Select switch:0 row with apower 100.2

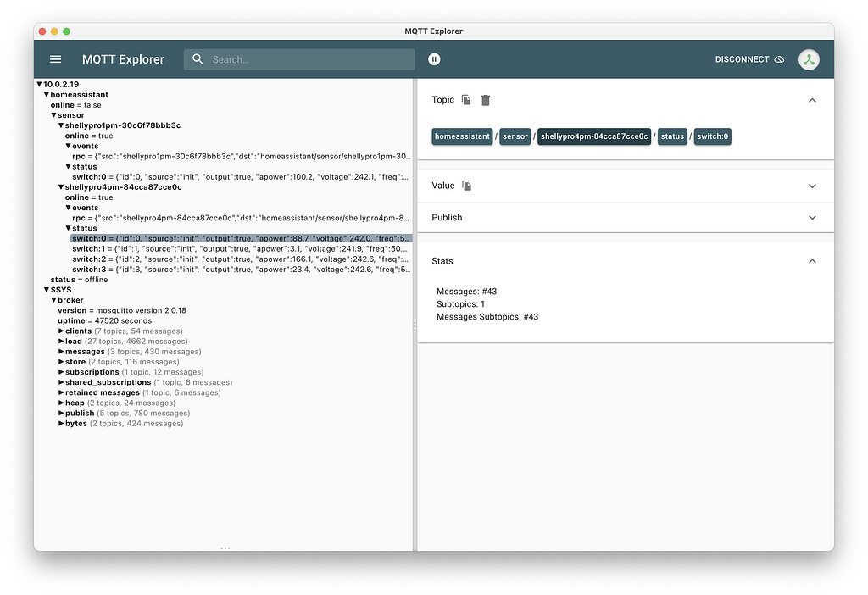[x=240, y=177]
